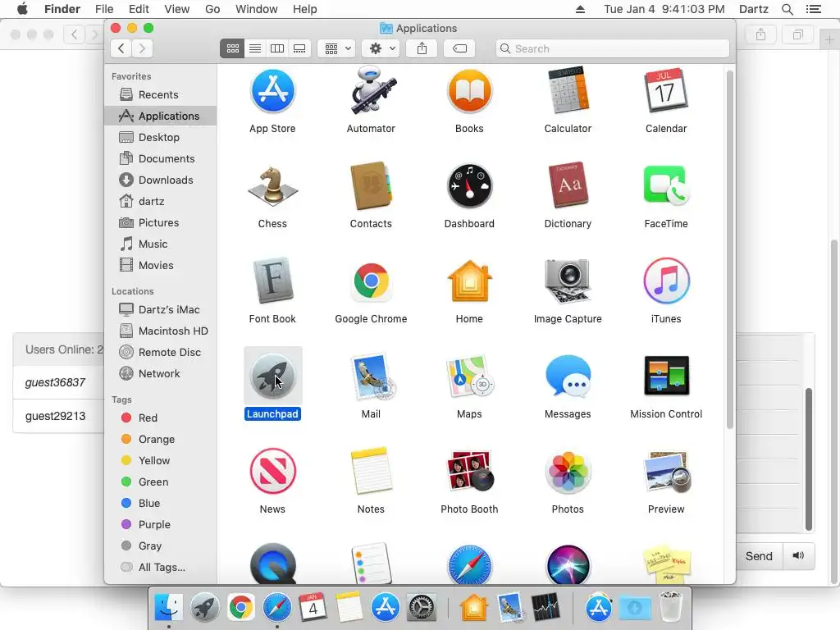This screenshot has width=840, height=630.
Task: Open the group-by arrangement dropdown
Action: pos(336,48)
